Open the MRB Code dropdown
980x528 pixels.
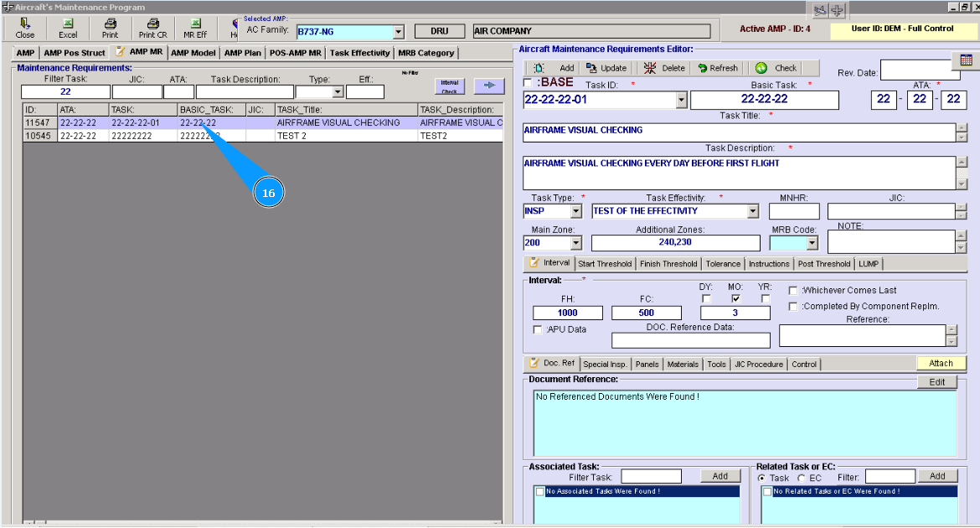pyautogui.click(x=811, y=243)
